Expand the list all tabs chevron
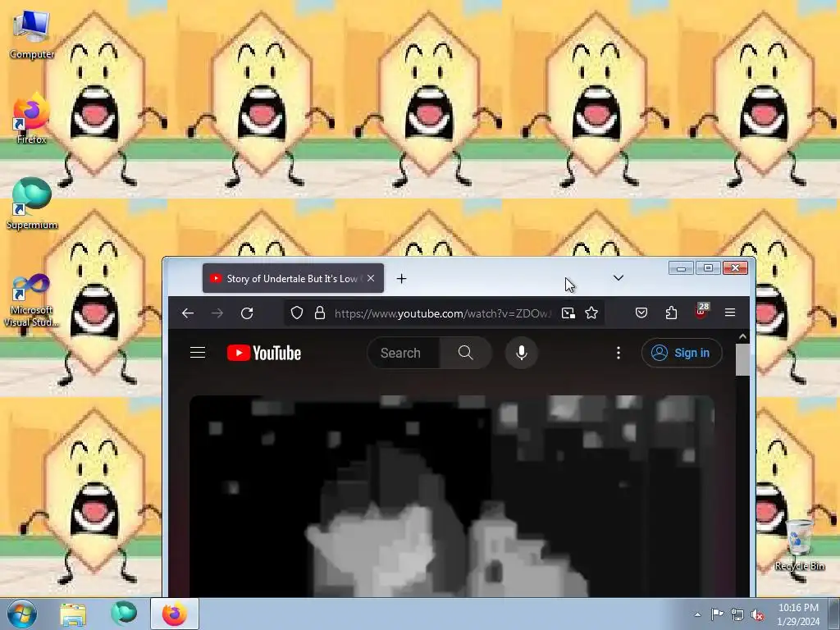The image size is (840, 630). (619, 278)
